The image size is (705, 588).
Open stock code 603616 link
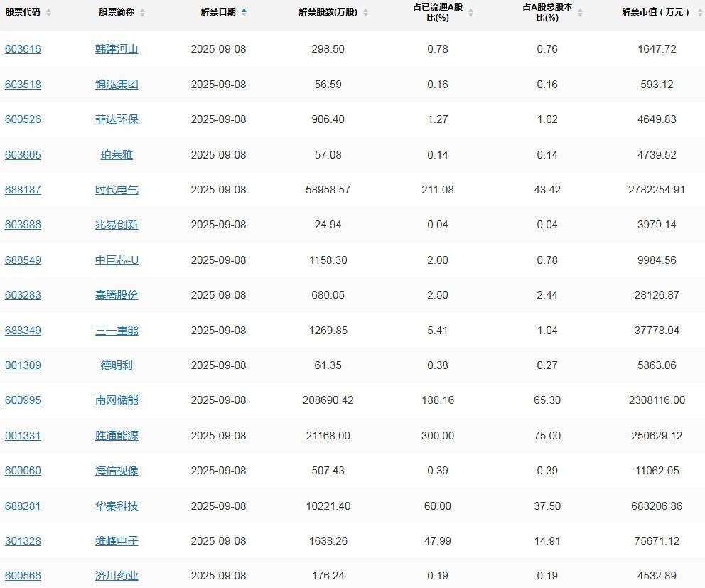tap(23, 49)
